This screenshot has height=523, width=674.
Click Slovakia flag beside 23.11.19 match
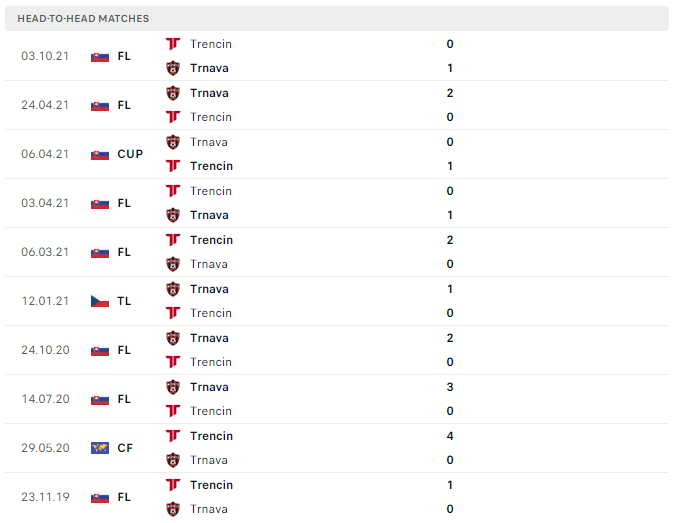click(100, 497)
